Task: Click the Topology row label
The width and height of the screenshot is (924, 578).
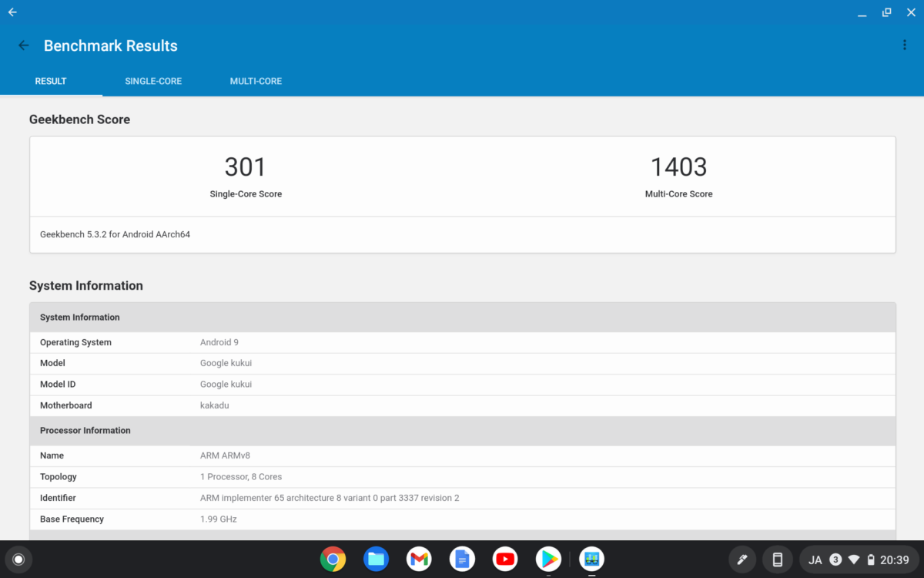Action: [x=59, y=476]
